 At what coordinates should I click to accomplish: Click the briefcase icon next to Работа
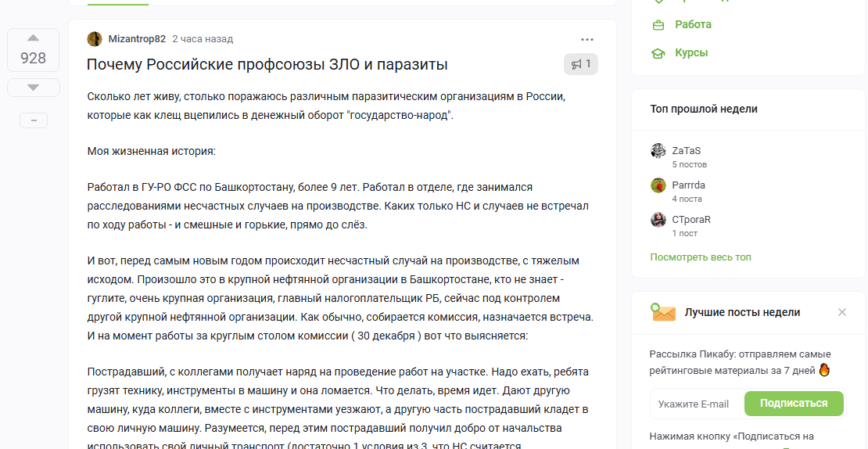pos(658,25)
